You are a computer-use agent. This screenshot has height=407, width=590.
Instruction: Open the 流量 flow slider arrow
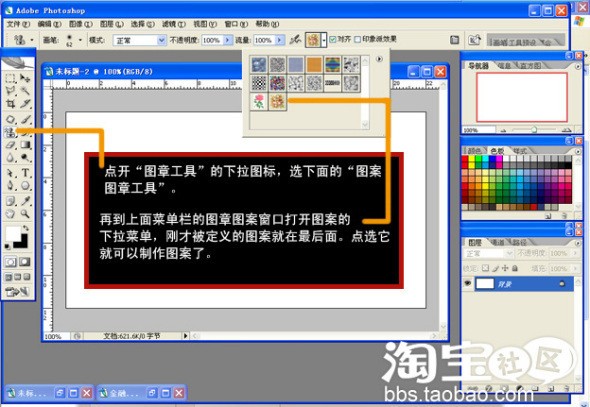click(280, 40)
